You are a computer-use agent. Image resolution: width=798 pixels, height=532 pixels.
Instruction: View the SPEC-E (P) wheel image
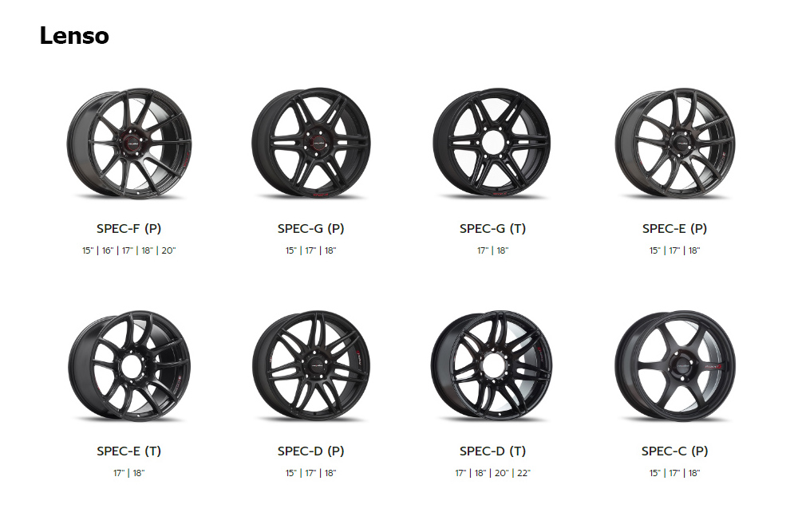click(x=675, y=143)
